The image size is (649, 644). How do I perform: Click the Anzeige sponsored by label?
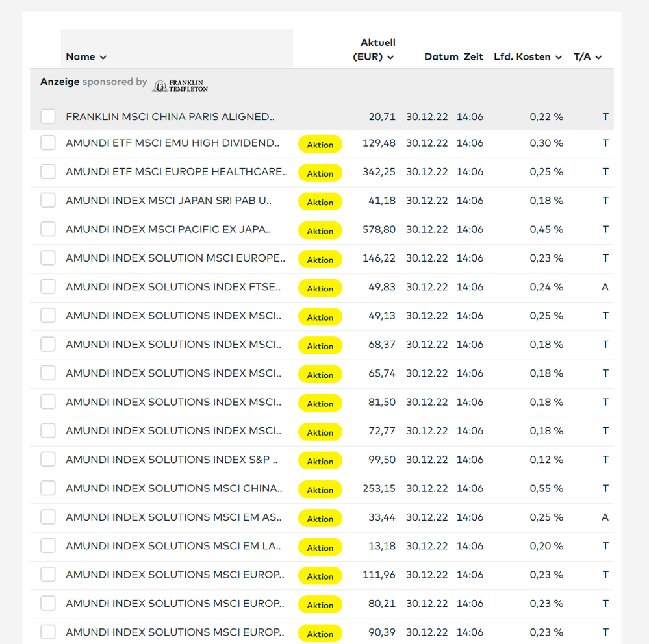tap(94, 82)
